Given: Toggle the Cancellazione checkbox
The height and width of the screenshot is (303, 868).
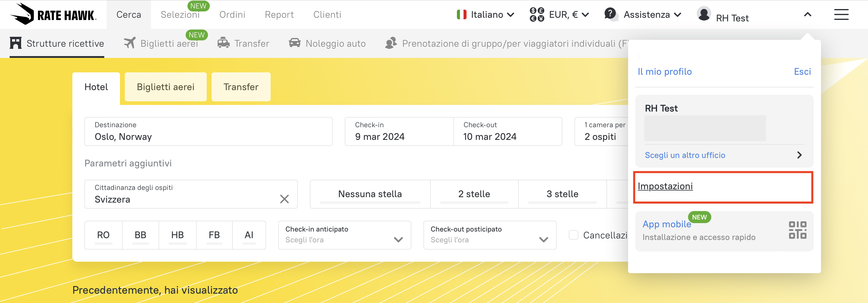Looking at the screenshot, I should [574, 235].
